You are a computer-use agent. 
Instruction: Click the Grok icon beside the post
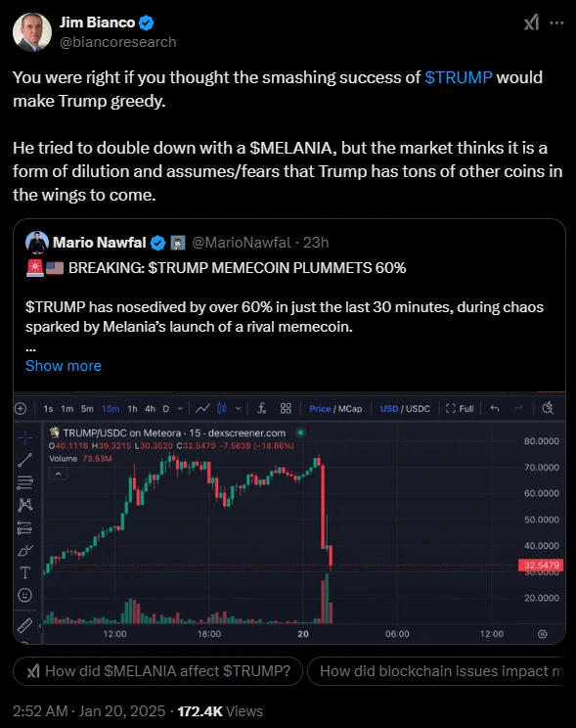point(531,23)
